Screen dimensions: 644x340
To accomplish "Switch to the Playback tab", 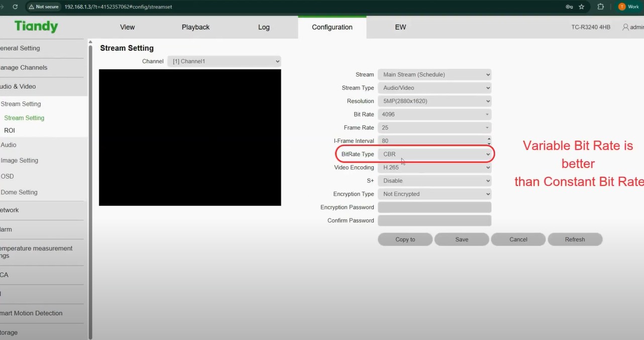I will [x=195, y=27].
